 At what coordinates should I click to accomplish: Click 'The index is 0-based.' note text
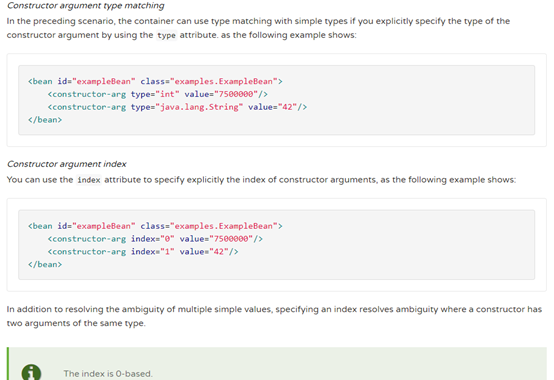point(108,374)
